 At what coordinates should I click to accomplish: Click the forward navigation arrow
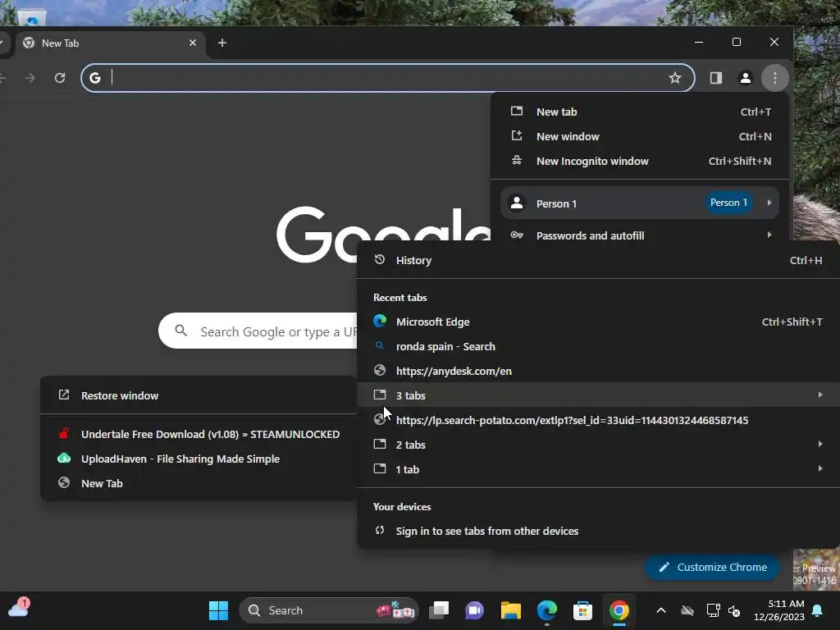30,78
